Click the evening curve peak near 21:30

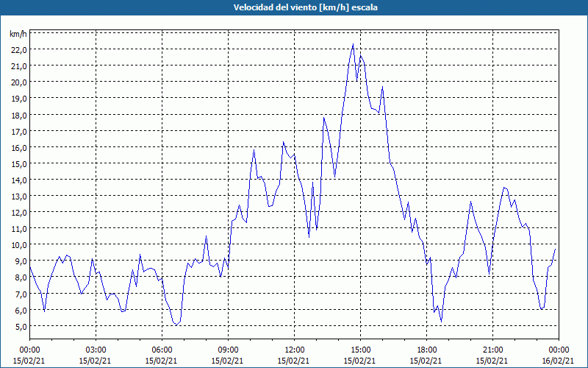[x=504, y=188]
